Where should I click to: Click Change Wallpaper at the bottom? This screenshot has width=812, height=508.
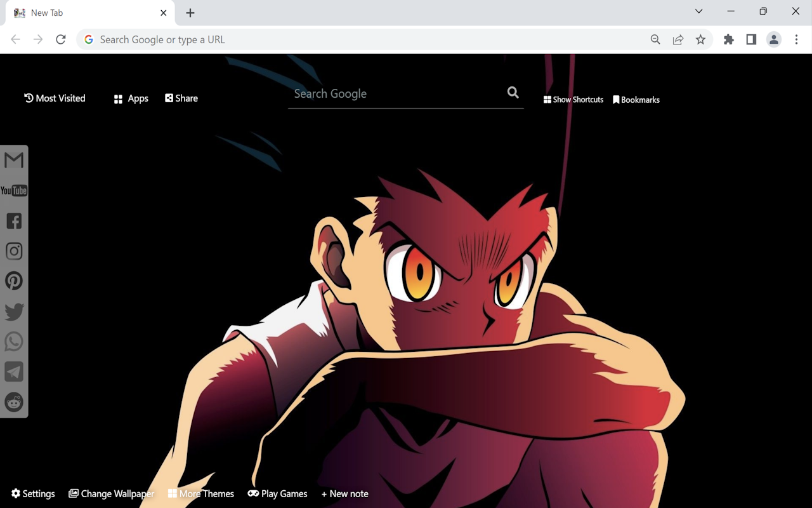[112, 493]
